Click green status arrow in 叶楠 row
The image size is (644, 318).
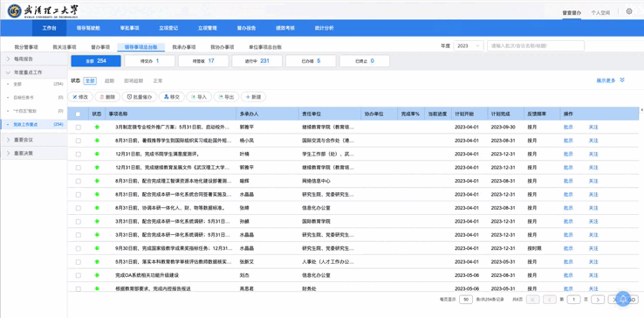(x=97, y=154)
